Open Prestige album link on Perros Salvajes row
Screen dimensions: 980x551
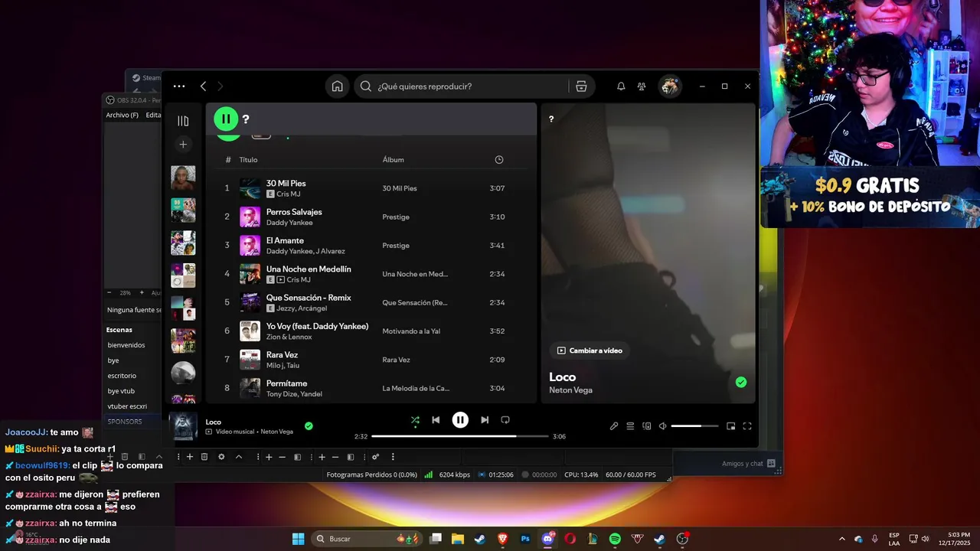(396, 217)
